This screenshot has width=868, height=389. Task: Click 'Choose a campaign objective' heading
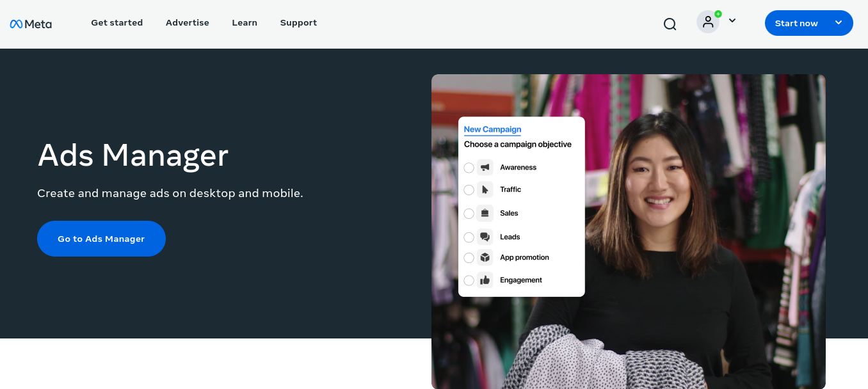point(517,145)
